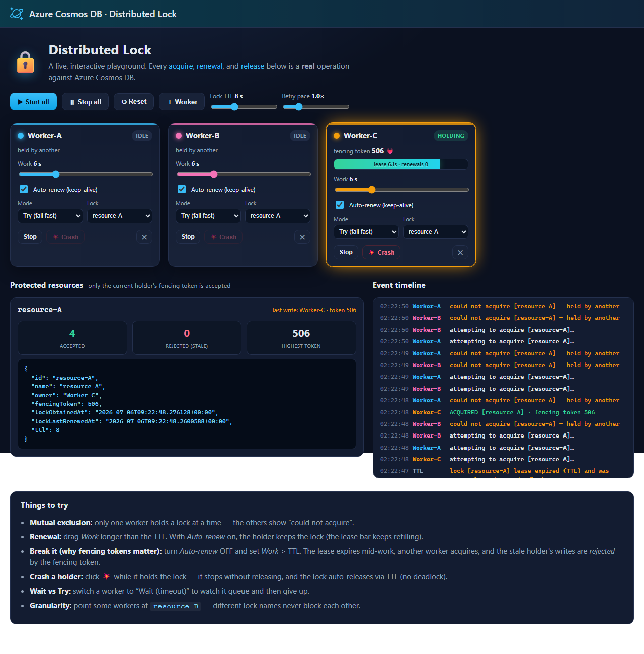Open Worker-A Lock resource dropdown
This screenshot has height=654, width=644.
coord(120,216)
